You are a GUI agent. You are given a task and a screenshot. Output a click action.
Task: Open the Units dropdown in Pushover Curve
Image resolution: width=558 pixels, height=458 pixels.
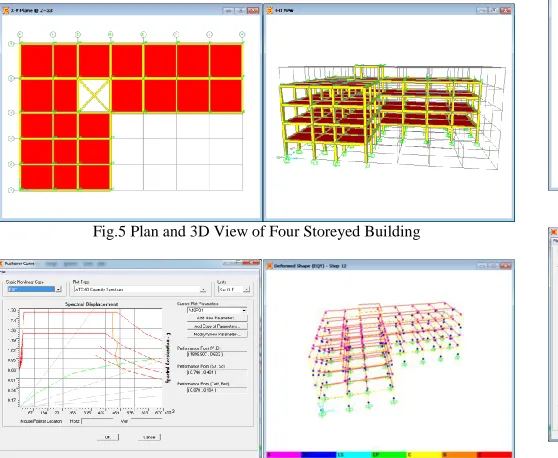coord(246,290)
